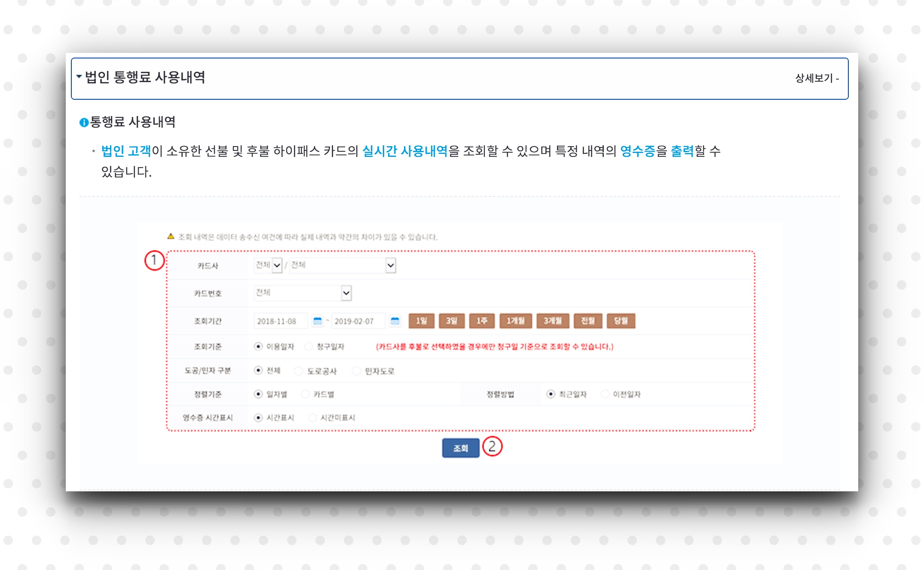Viewport: 924px width, 570px height.
Task: Open the first 카드사 전체 dropdown
Action: pos(268,265)
